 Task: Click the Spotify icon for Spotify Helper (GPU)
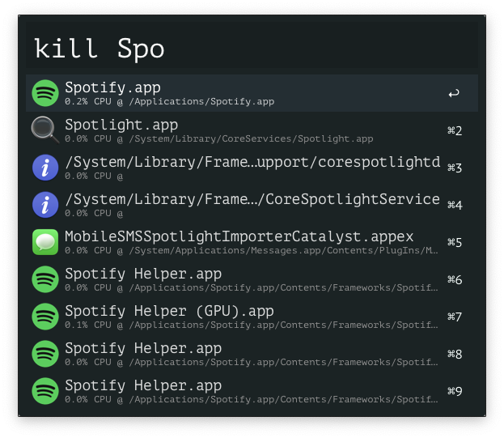click(45, 317)
